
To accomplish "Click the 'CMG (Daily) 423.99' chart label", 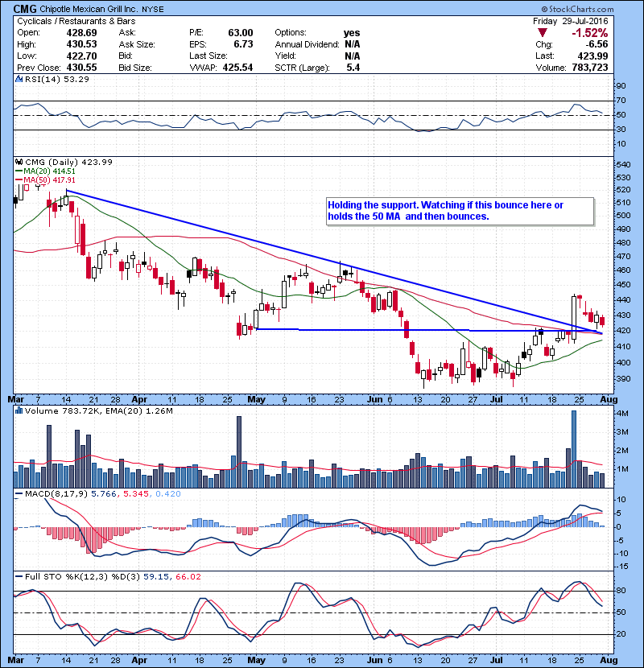I will 68,162.
